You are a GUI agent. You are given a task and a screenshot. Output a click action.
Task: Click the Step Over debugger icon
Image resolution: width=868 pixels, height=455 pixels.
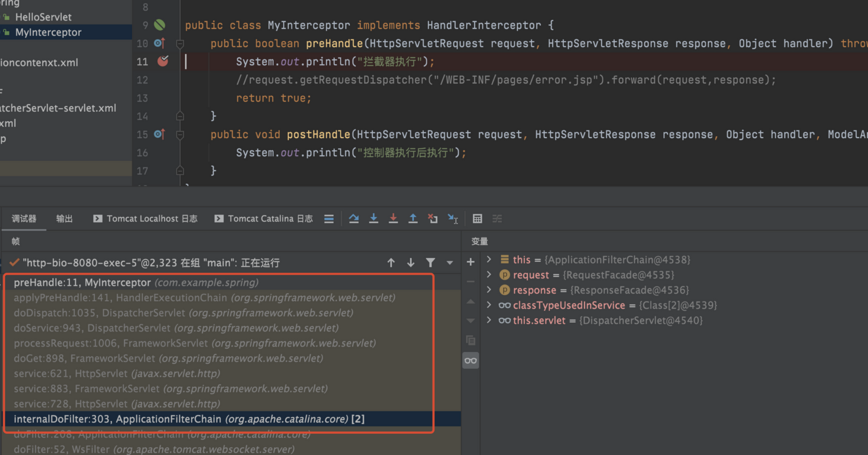click(x=354, y=219)
